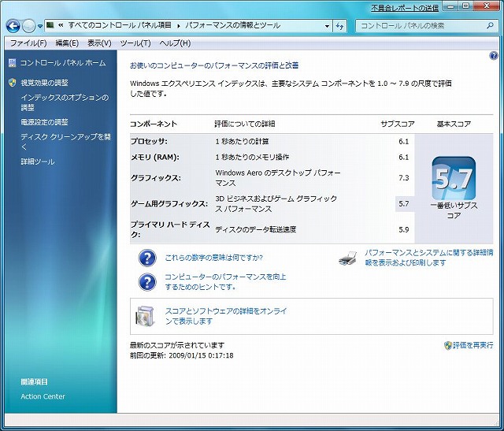Click the 一番低いサブスコア label
This screenshot has width=504, height=431.
(454, 210)
